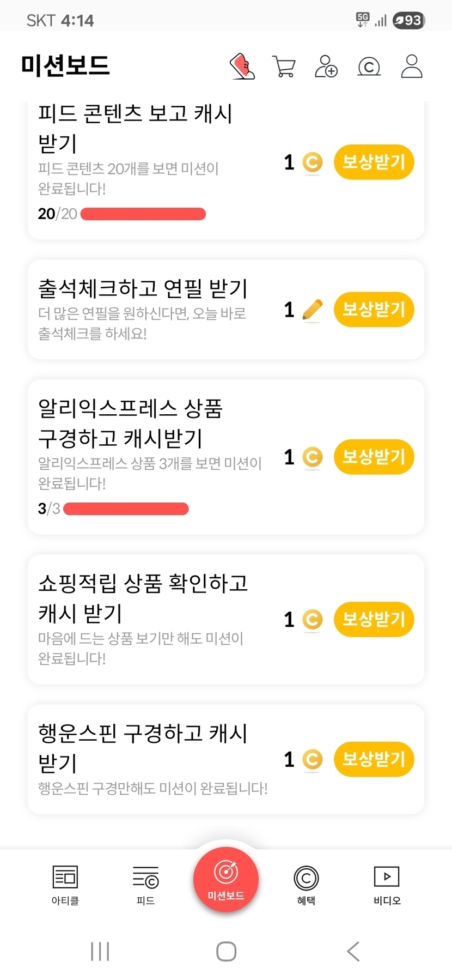Claim 보상받기 for the 행운스핀 mission
The width and height of the screenshot is (452, 980).
[374, 759]
